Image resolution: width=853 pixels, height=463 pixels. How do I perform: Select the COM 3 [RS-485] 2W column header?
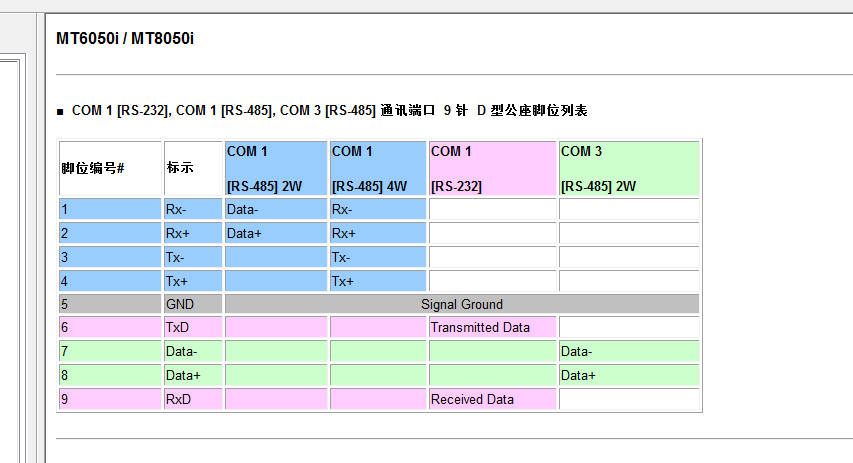coord(629,168)
